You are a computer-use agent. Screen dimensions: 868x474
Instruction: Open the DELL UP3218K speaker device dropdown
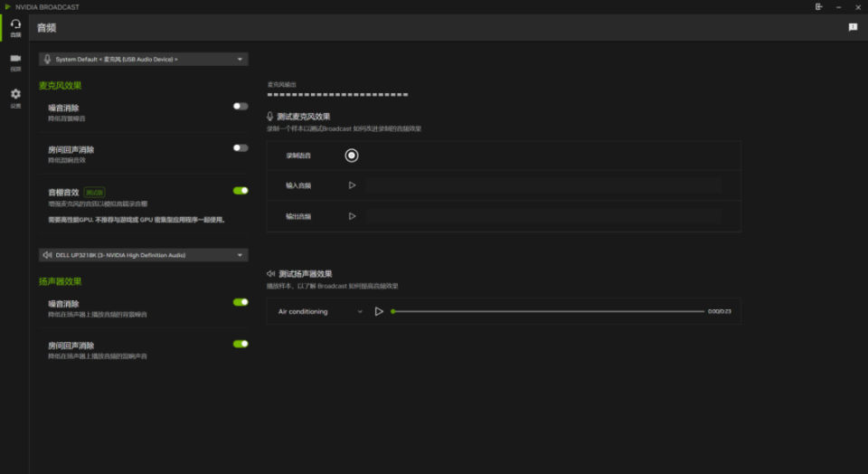[144, 255]
